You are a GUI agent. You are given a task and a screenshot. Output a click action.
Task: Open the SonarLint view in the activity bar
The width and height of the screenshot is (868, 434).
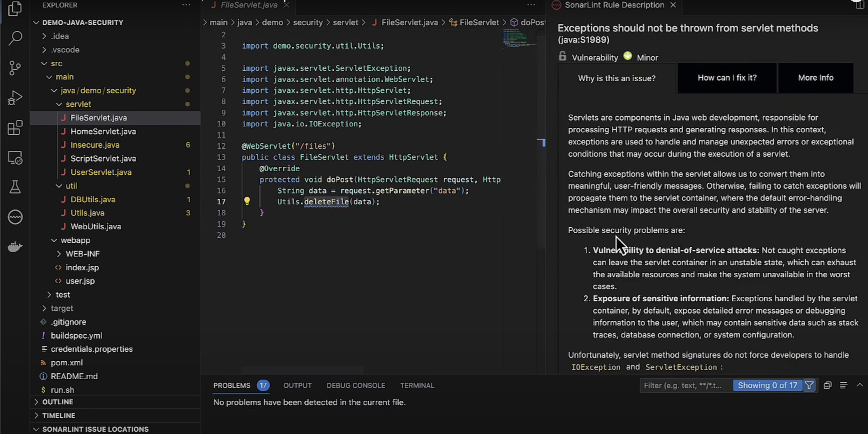pyautogui.click(x=15, y=217)
